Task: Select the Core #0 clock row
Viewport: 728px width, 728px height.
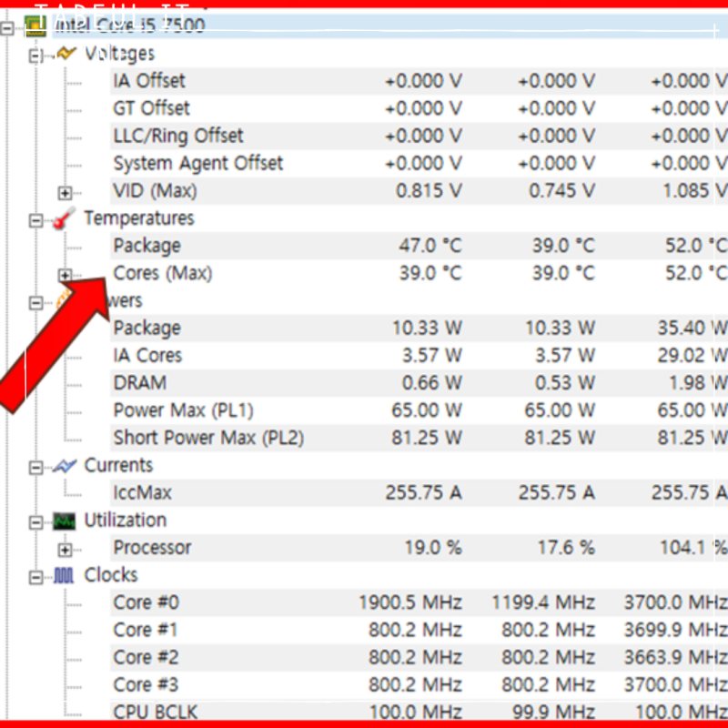Action: (x=418, y=602)
